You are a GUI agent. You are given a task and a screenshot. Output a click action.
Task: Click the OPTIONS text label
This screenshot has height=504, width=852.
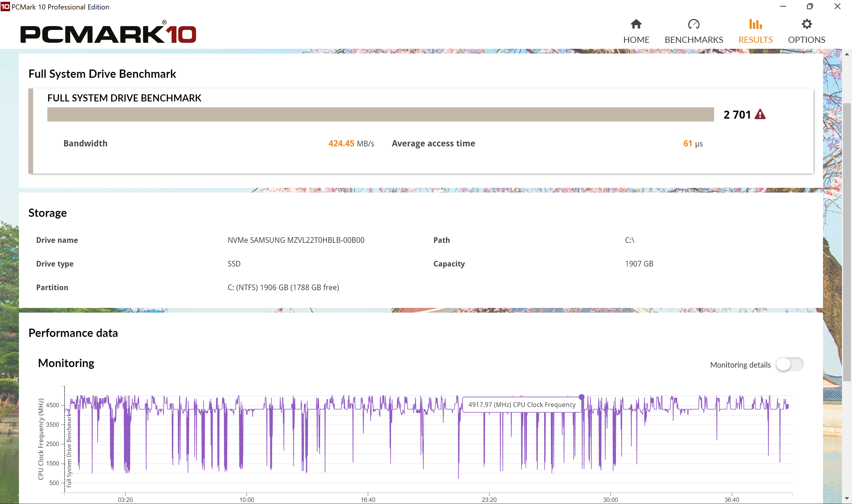coord(806,40)
